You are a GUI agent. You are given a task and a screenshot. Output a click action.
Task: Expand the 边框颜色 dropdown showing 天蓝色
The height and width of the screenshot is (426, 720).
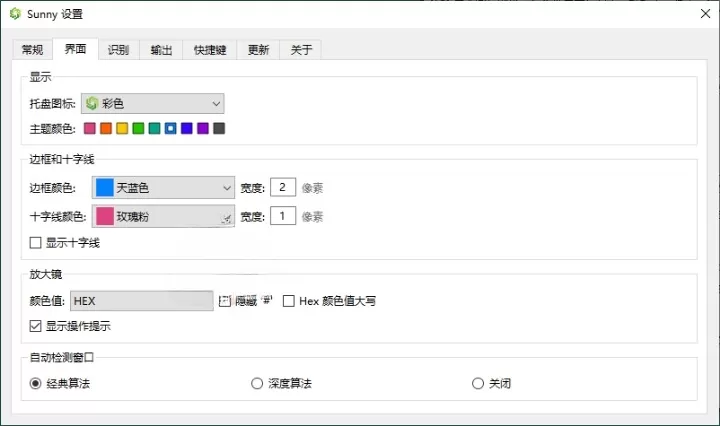coord(163,188)
